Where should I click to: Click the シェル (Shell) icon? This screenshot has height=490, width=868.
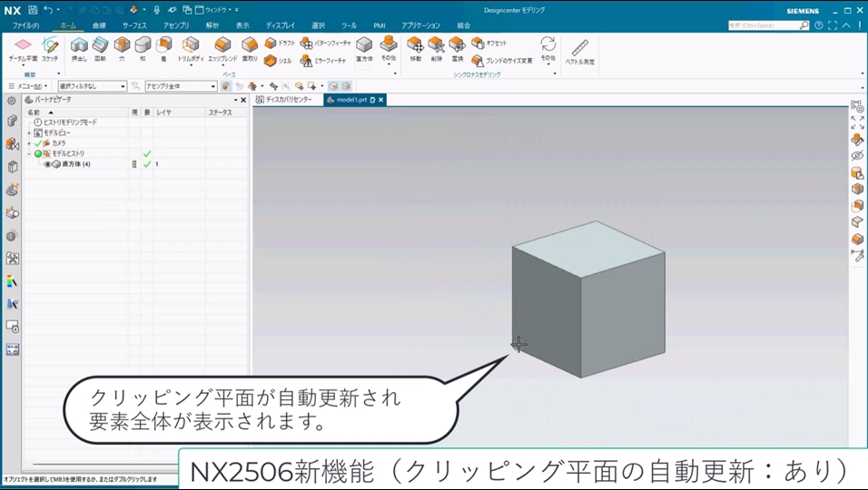tap(271, 61)
